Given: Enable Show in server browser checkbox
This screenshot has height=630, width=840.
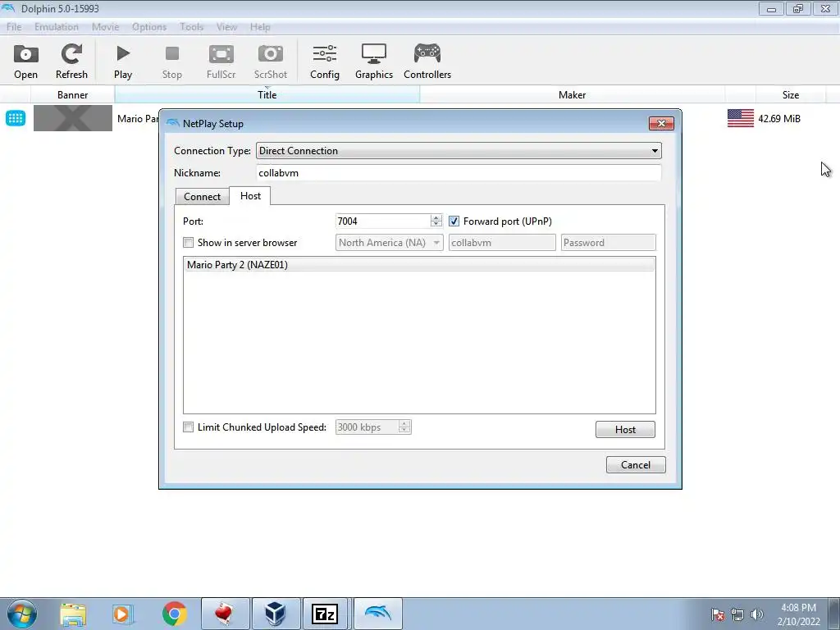Looking at the screenshot, I should coord(188,243).
